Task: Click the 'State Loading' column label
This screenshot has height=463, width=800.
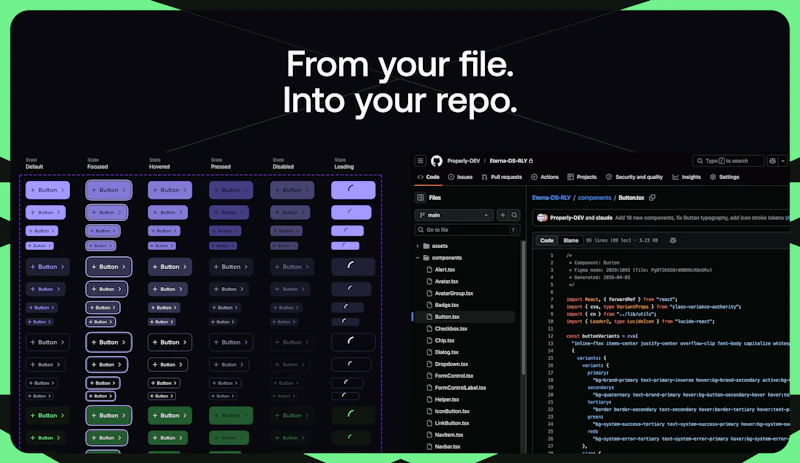Action: 344,163
